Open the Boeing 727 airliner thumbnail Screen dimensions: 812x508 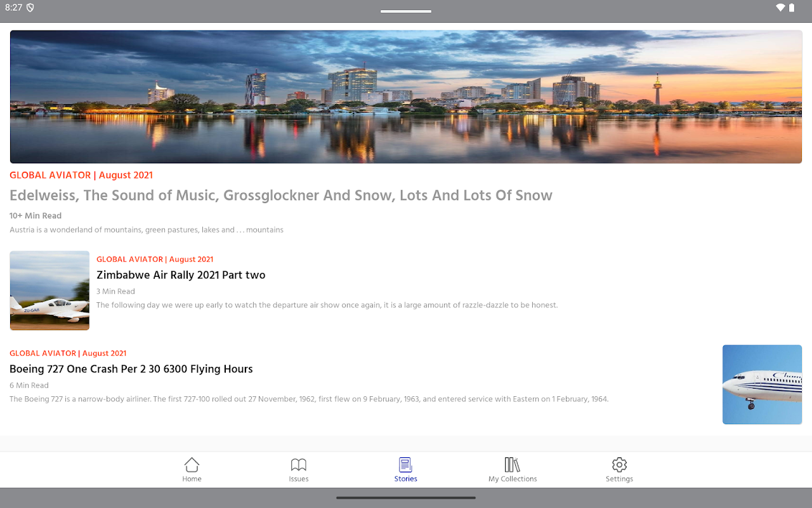pyautogui.click(x=762, y=384)
